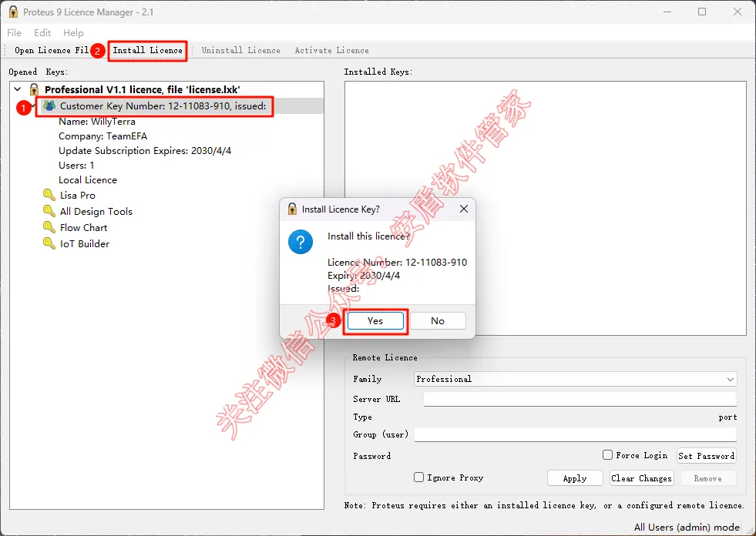Select the Lisa Pro key entry
This screenshot has width=756, height=536.
click(x=78, y=195)
